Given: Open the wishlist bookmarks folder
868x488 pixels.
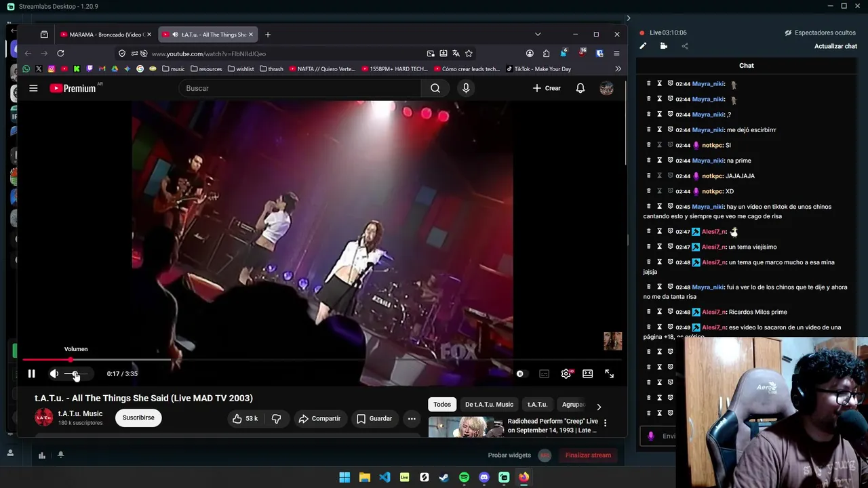Looking at the screenshot, I should coord(241,68).
